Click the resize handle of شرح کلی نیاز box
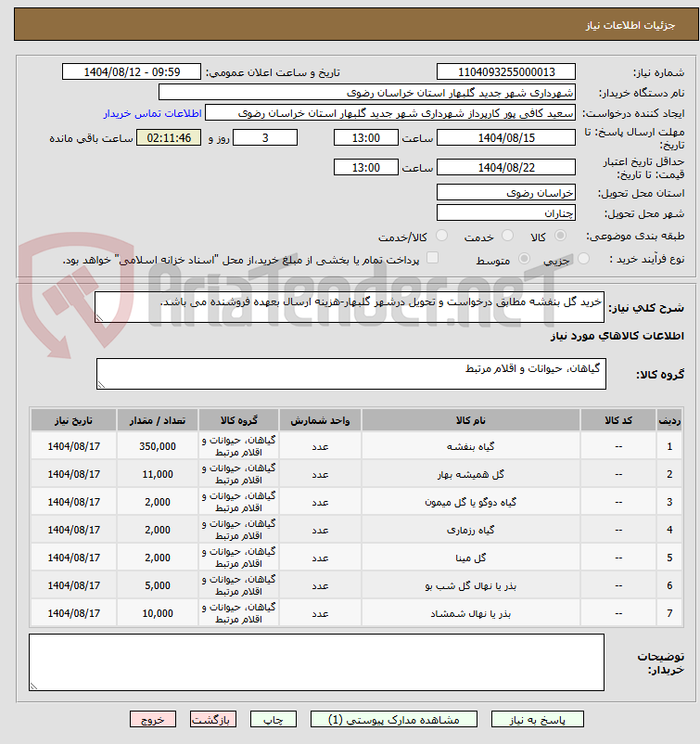 pos(99,318)
